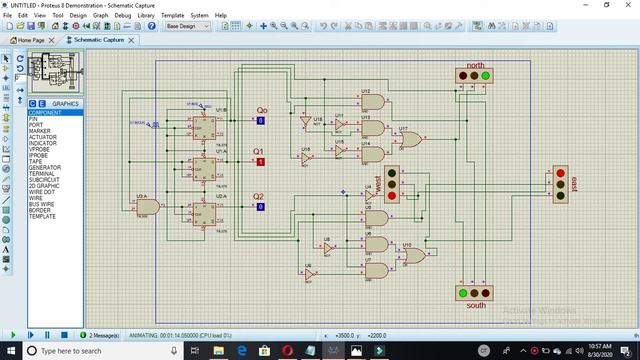Screen dimensions: 640x360
Task: Close the Home Page tab
Action: point(51,40)
